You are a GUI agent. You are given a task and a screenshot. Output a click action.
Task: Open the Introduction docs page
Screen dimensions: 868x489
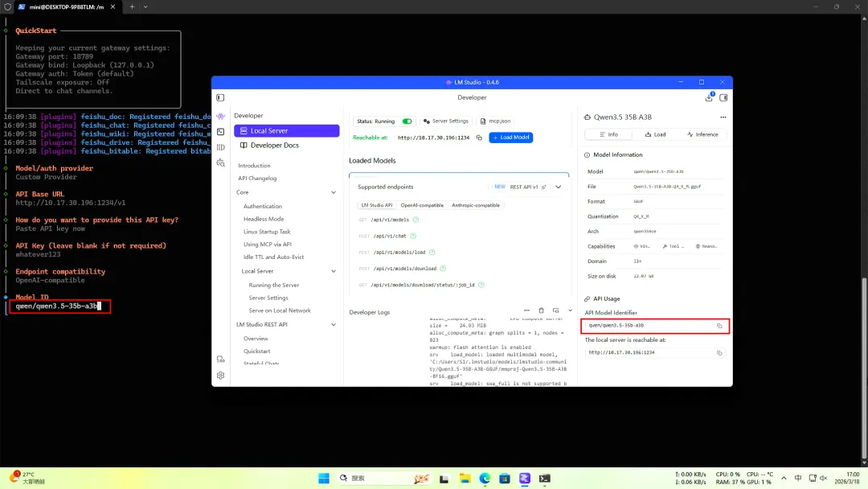[x=254, y=166]
